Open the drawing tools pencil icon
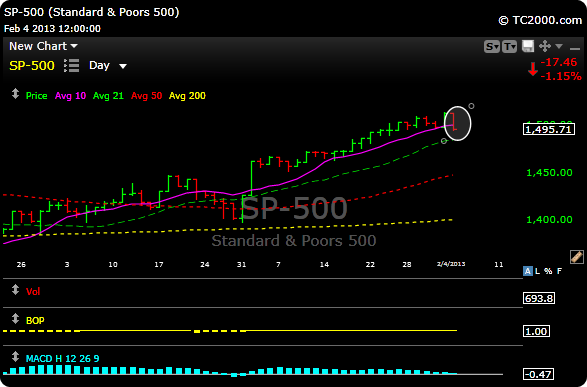The image size is (587, 387). (x=577, y=257)
